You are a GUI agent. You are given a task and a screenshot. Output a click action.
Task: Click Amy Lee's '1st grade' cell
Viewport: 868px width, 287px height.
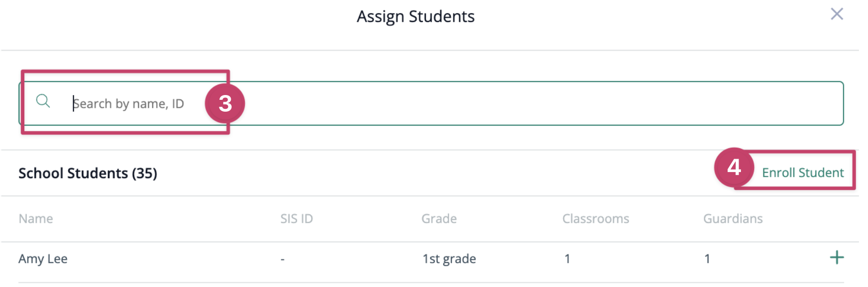pyautogui.click(x=449, y=259)
